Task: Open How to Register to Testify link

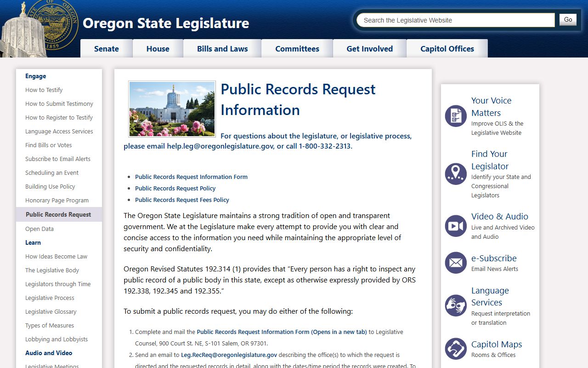Action: click(59, 117)
